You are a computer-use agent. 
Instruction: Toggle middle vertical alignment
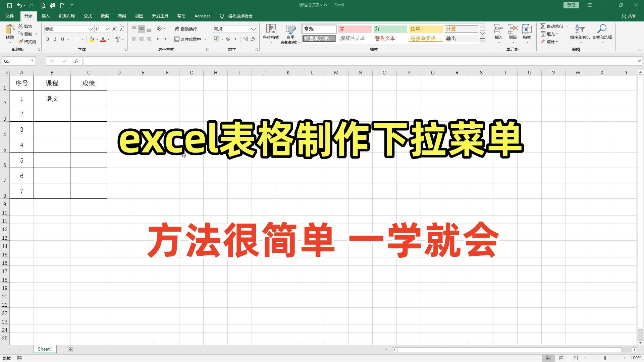click(x=142, y=29)
